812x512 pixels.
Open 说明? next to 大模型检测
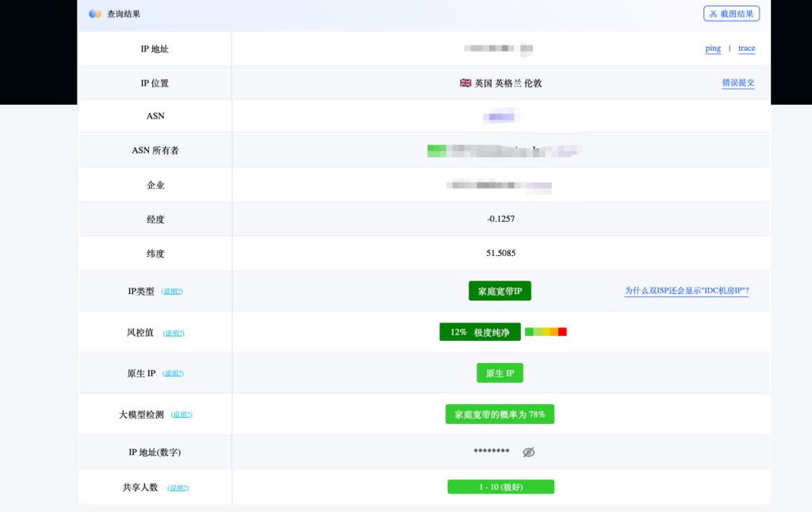[x=181, y=414]
